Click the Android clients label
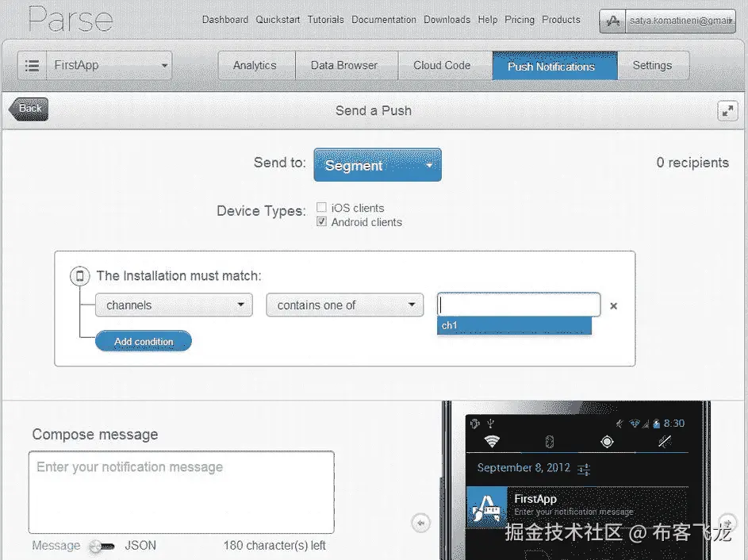The image size is (748, 560). 366,222
